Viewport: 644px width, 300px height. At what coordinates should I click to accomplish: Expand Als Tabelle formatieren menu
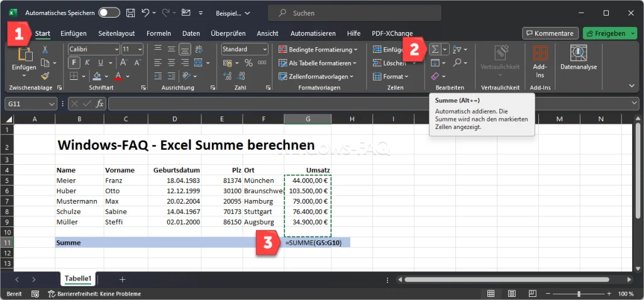318,63
